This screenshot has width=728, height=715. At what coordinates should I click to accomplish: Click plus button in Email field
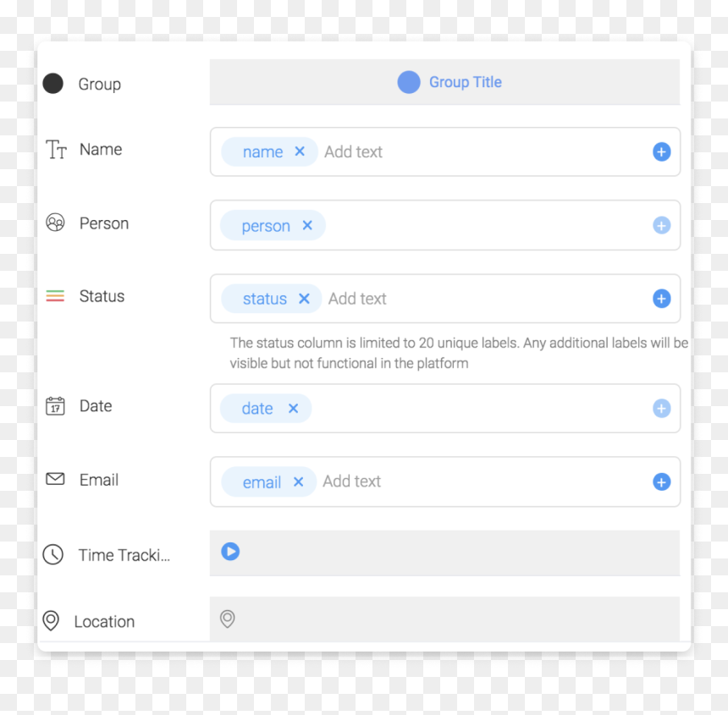coord(662,481)
